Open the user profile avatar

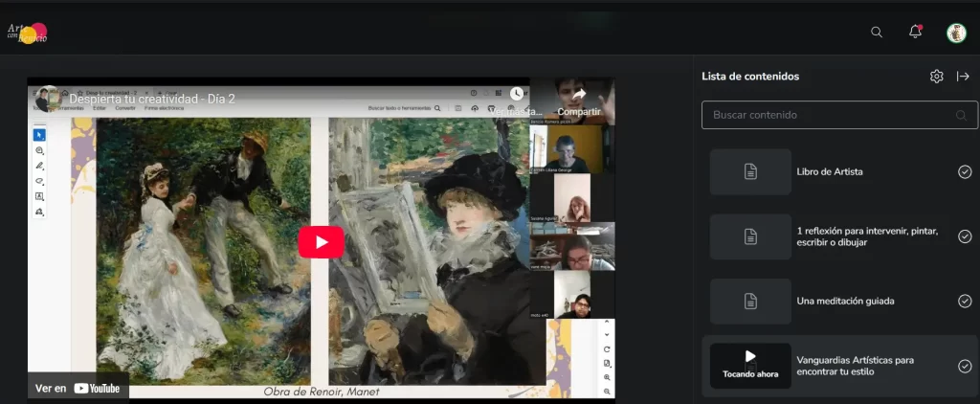click(x=956, y=34)
